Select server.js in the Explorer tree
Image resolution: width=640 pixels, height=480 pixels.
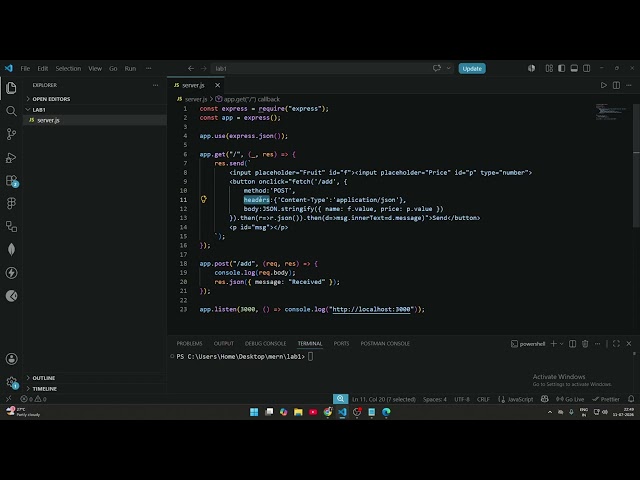(x=48, y=120)
